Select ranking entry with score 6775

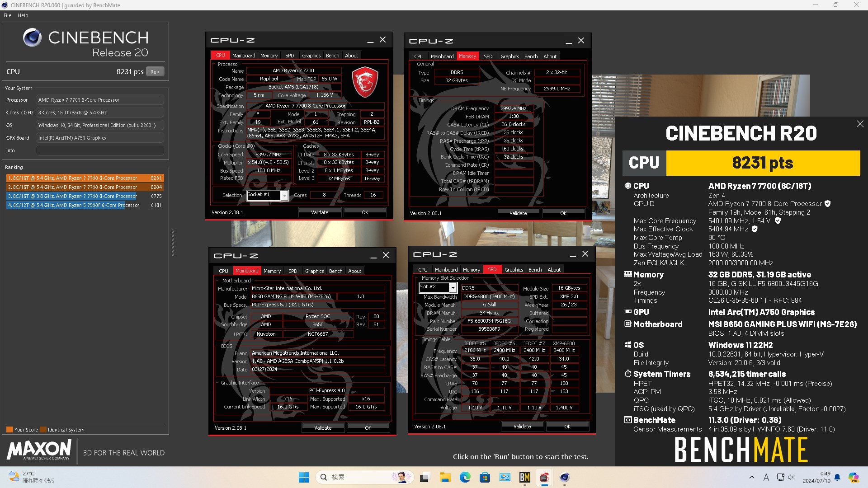(x=85, y=196)
